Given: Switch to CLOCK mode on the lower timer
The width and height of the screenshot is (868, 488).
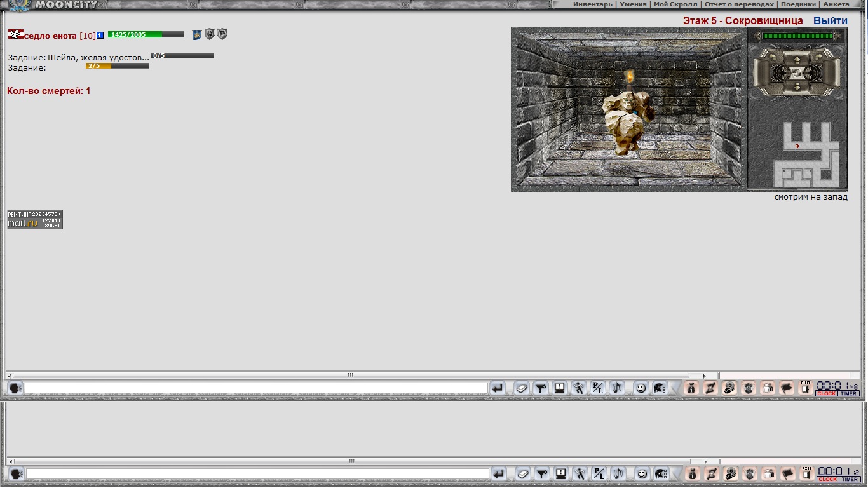Looking at the screenshot, I should 828,480.
